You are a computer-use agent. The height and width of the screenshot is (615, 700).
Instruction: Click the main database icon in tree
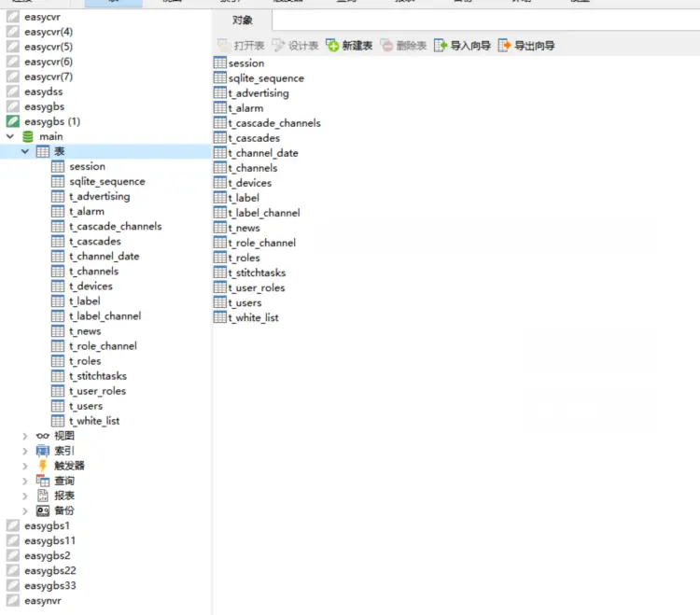coord(28,136)
